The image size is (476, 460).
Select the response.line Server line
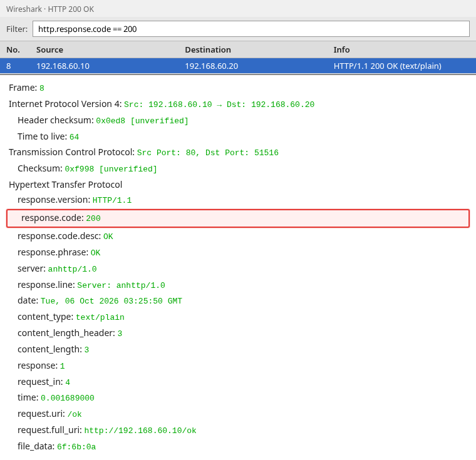tap(91, 285)
